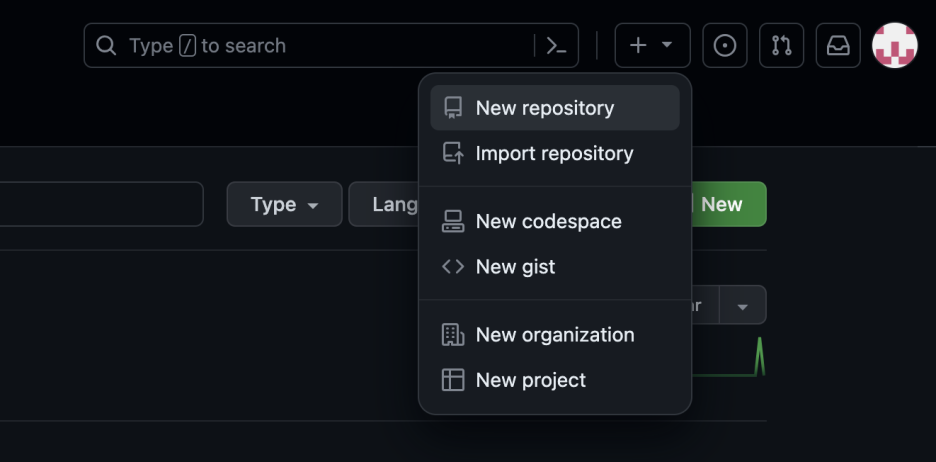Click the New organization building icon
Screen dimensions: 936x462
(x=453, y=334)
